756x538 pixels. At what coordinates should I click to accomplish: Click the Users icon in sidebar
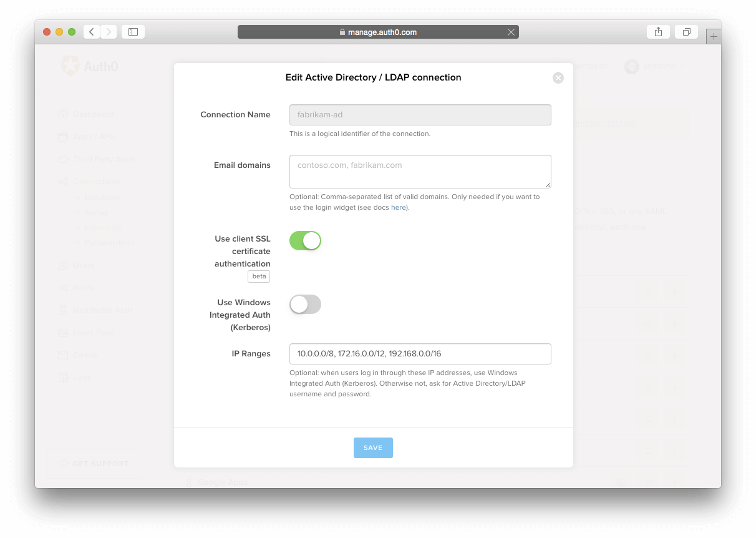62,265
